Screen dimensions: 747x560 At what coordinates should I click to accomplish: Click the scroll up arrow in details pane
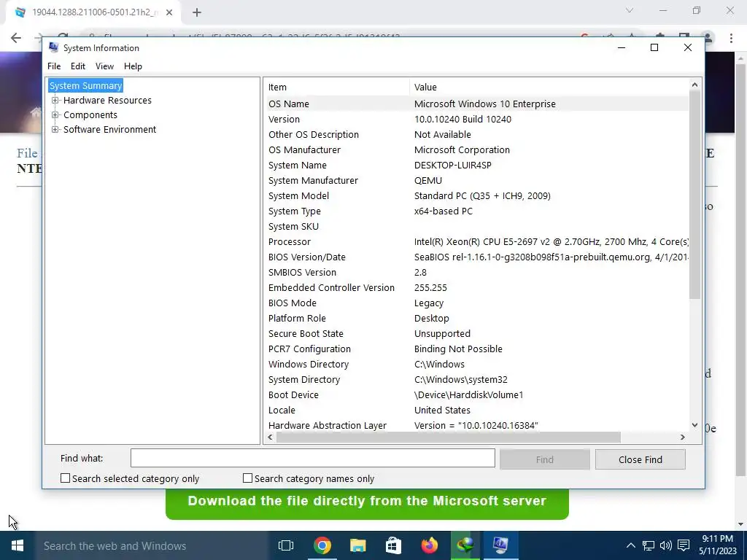(x=694, y=85)
